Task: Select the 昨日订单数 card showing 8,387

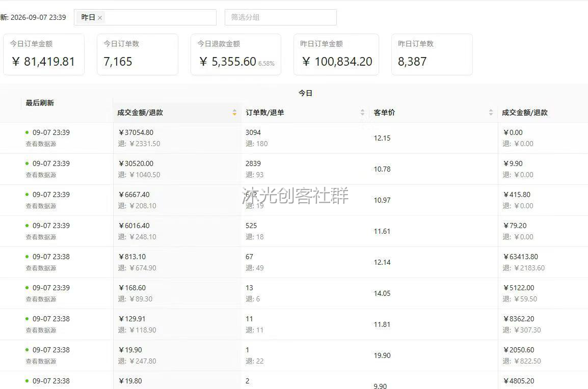Action: (432, 54)
